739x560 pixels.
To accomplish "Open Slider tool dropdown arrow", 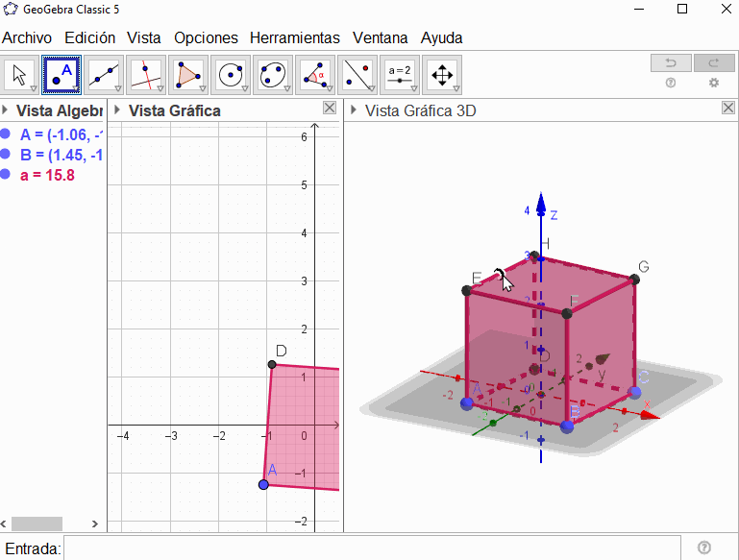I will 414,88.
